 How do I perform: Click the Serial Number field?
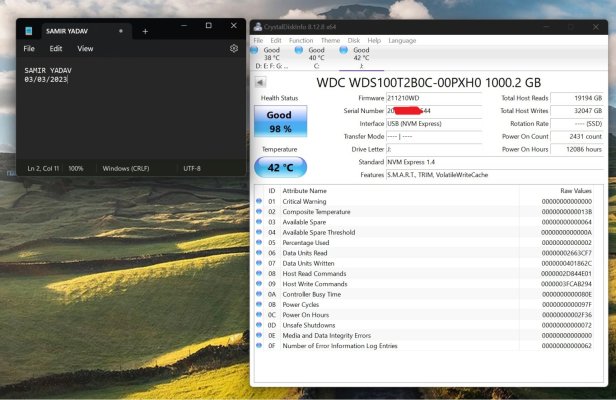(x=434, y=111)
